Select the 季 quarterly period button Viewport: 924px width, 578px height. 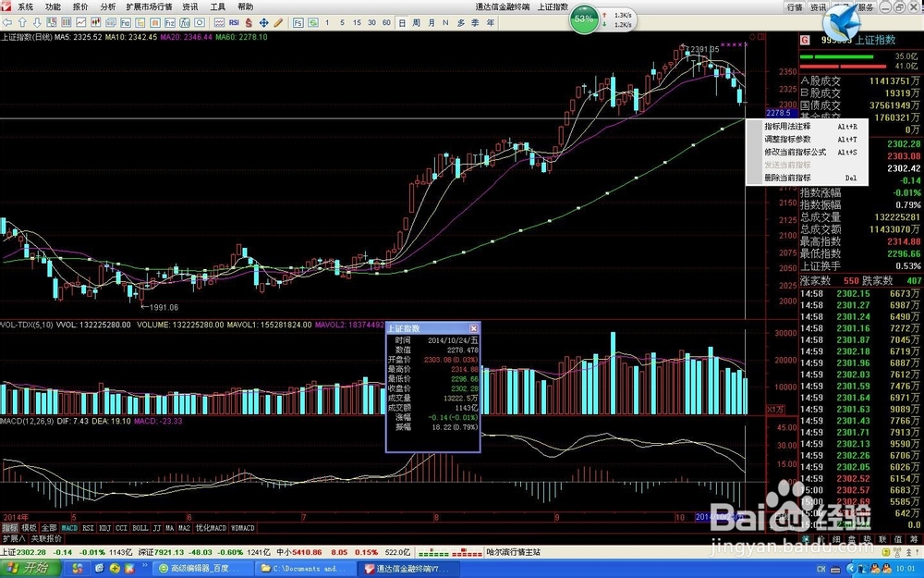pyautogui.click(x=476, y=22)
